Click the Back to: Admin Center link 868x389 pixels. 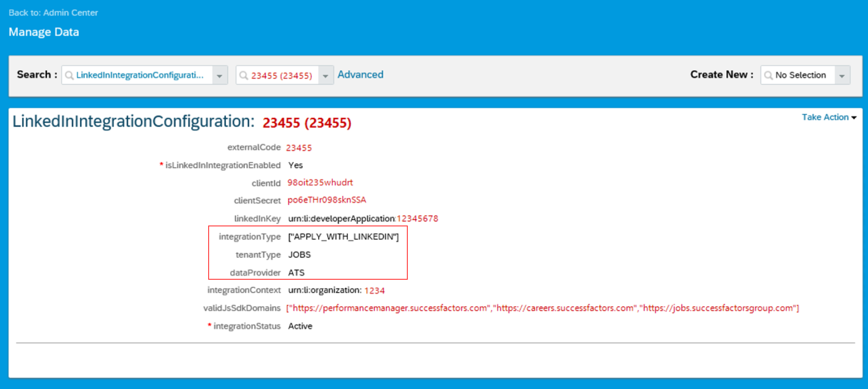53,13
